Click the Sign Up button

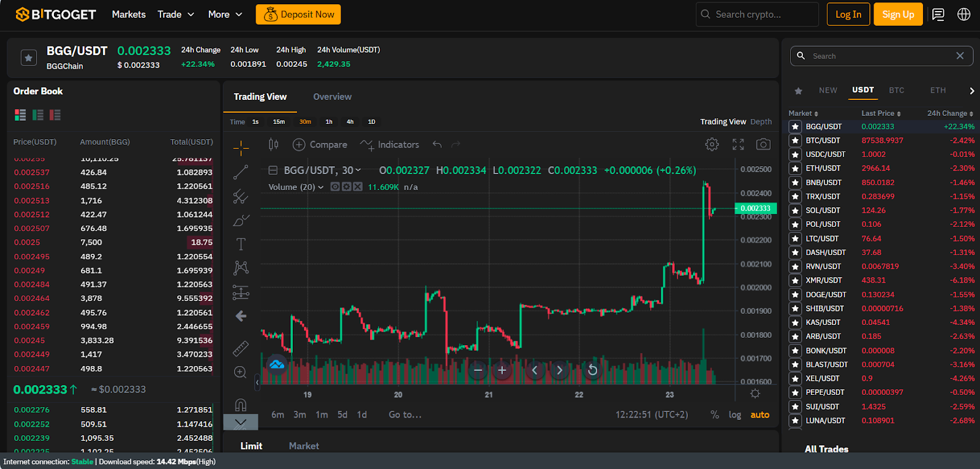(898, 15)
